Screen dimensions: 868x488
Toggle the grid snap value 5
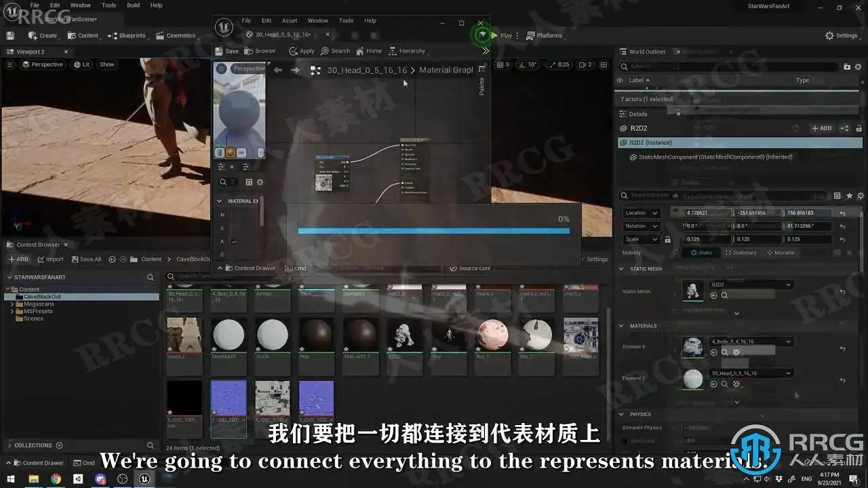point(502,64)
